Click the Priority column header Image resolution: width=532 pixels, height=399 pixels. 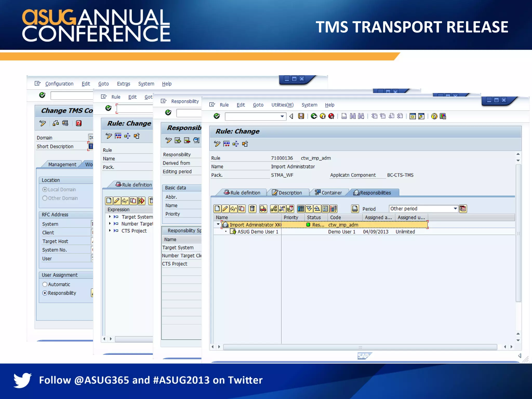click(x=293, y=217)
